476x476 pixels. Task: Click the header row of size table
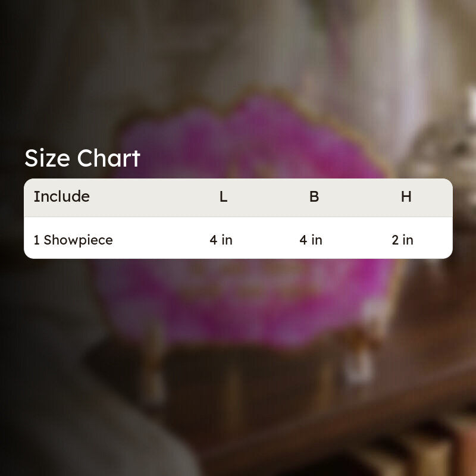click(x=239, y=198)
